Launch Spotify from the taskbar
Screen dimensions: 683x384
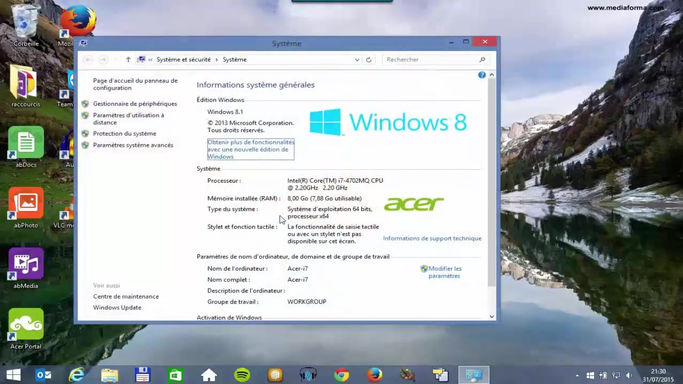tap(242, 375)
